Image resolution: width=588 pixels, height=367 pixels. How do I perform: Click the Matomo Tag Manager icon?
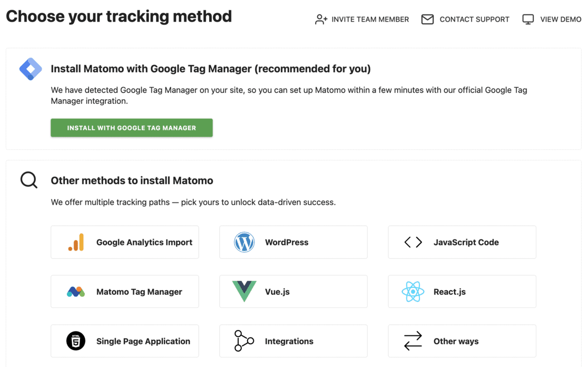point(75,292)
